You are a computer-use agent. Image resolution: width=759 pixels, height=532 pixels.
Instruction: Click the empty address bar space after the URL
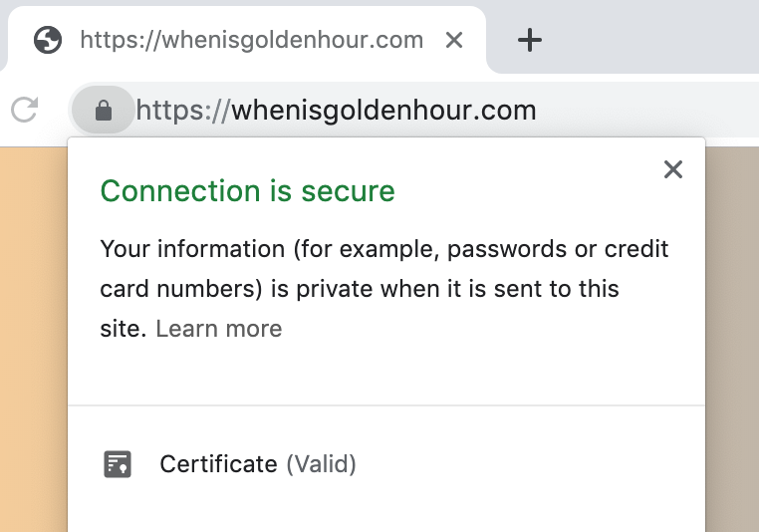pos(647,110)
